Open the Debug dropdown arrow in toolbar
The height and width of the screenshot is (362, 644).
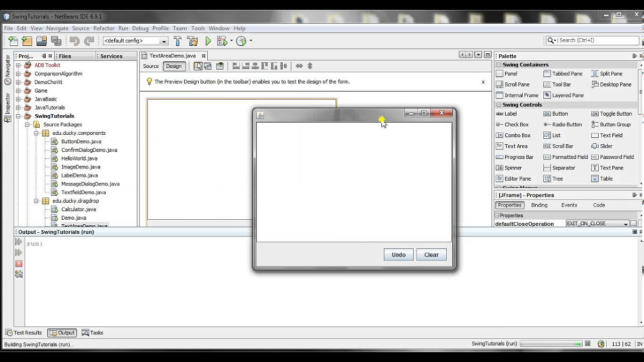[231, 41]
